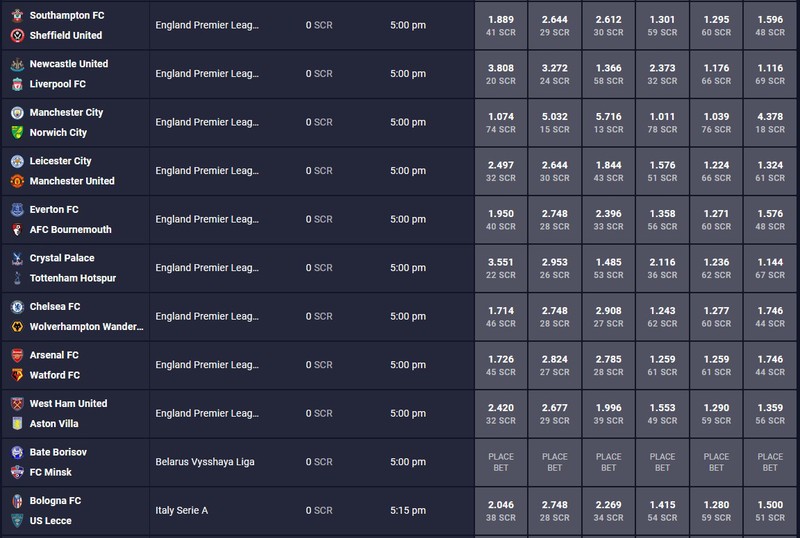Click the Southampton FC club crest

(17, 15)
